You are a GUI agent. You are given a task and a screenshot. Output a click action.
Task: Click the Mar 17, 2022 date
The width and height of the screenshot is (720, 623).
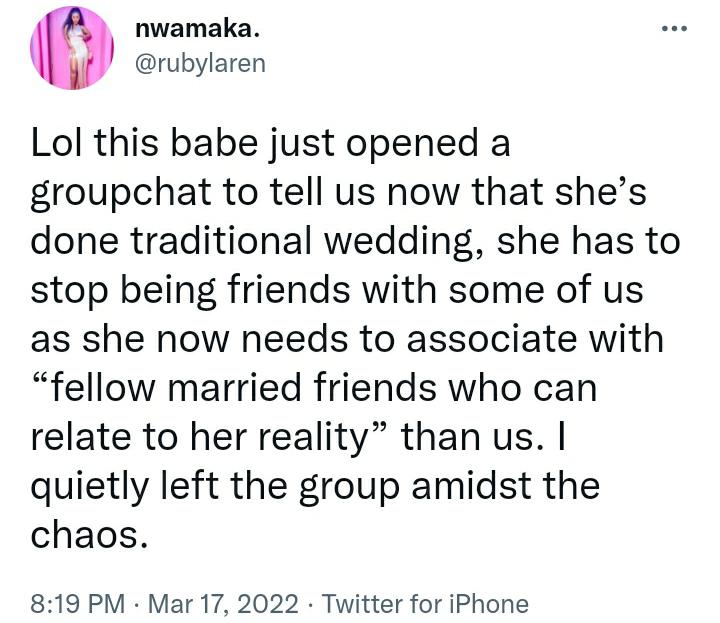(223, 604)
